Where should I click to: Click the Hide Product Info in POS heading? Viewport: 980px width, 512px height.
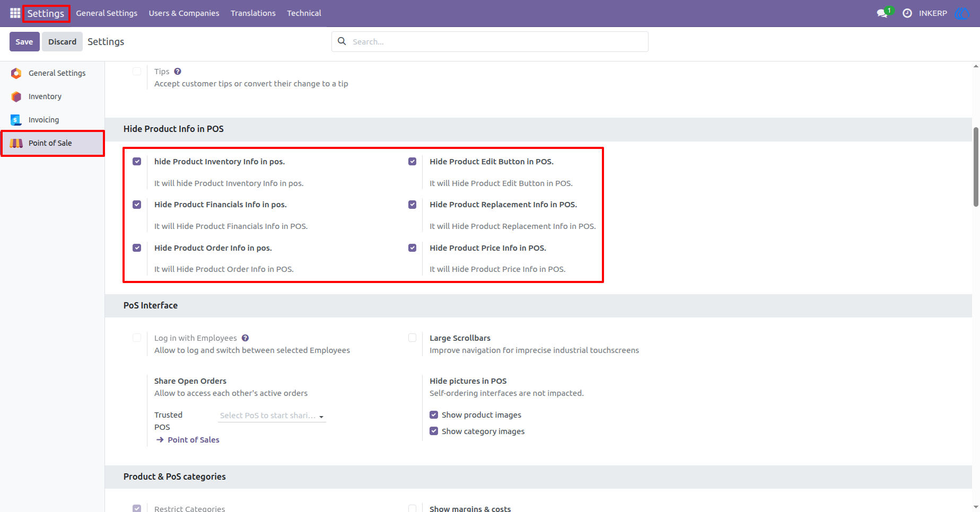173,129
